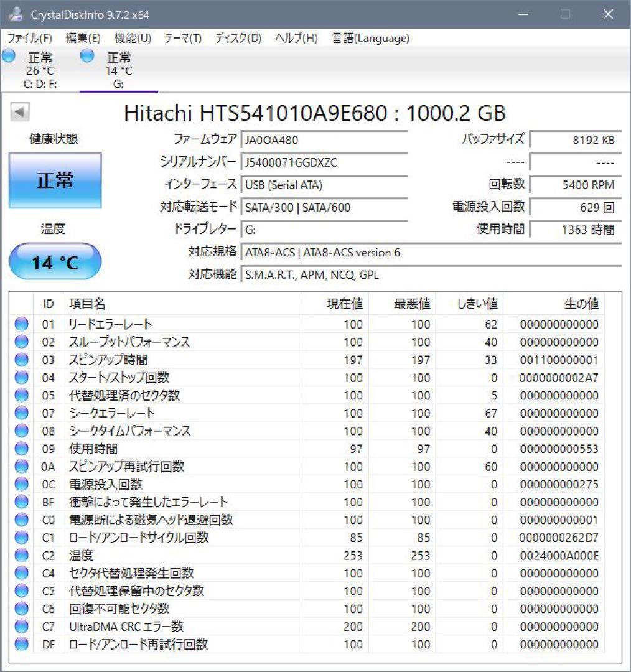Click the blue dot beside 回復不可能セクタ数
The image size is (631, 672).
21,609
